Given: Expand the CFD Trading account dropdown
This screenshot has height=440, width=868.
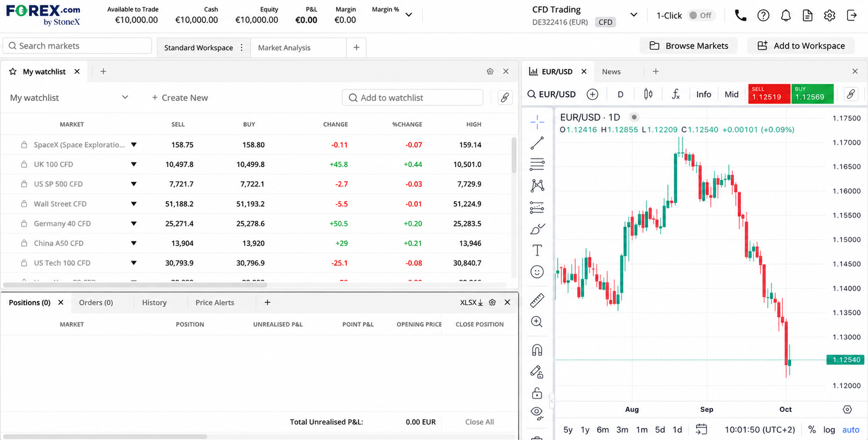Looking at the screenshot, I should pos(634,15).
